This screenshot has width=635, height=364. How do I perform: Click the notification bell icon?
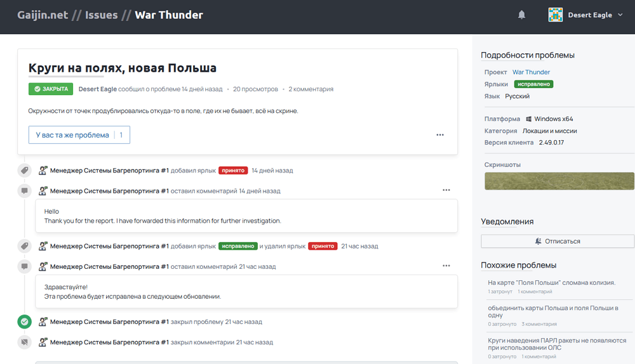coord(522,15)
